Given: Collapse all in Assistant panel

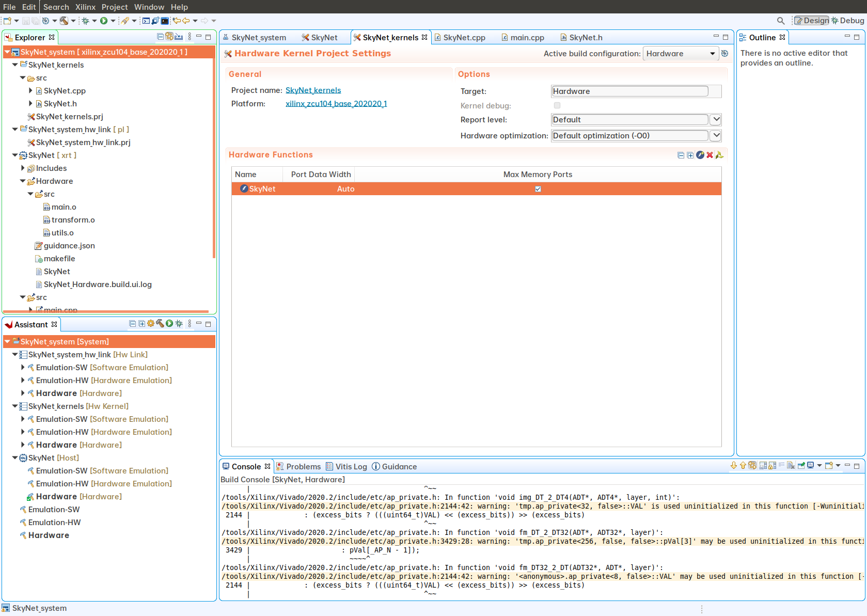Looking at the screenshot, I should (133, 324).
